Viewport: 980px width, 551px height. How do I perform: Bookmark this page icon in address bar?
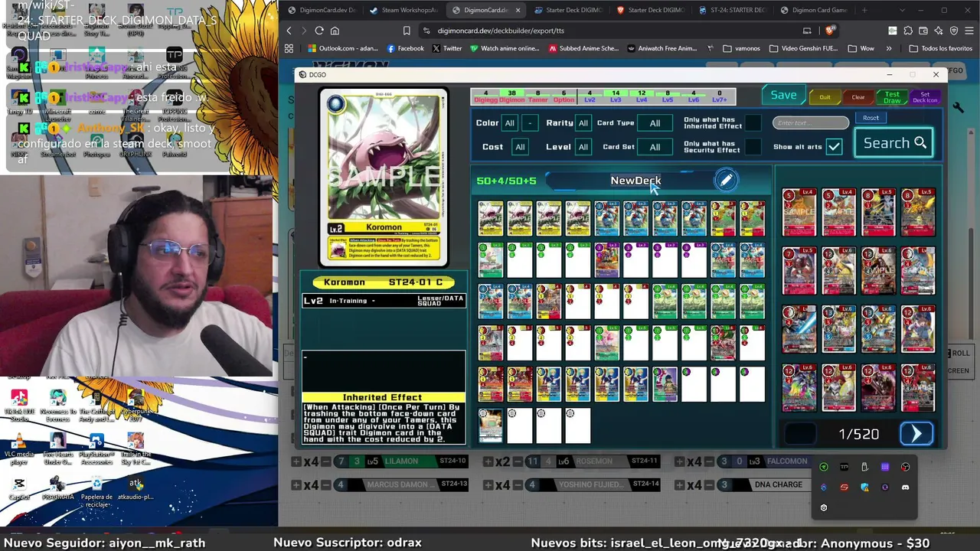coord(407,31)
